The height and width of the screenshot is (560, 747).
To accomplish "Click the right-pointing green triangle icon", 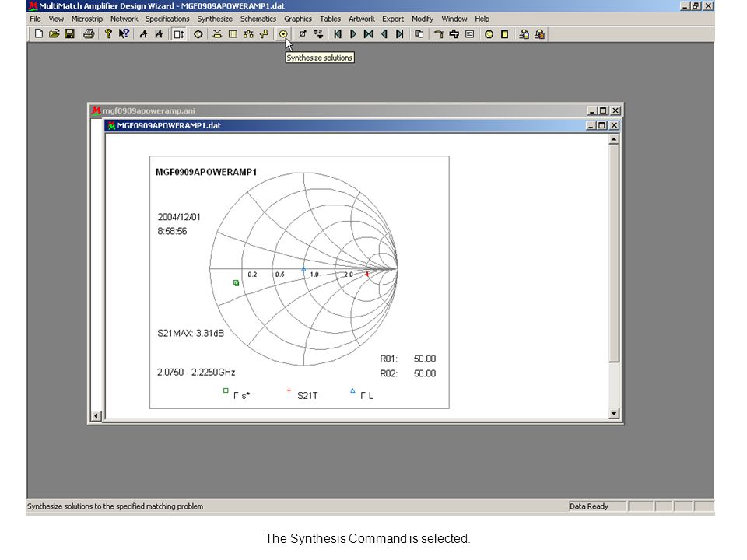I will tap(353, 34).
